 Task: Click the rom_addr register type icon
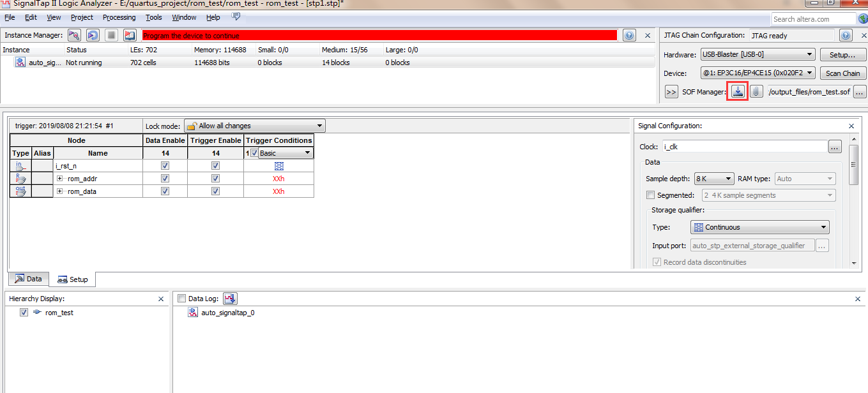tap(20, 179)
